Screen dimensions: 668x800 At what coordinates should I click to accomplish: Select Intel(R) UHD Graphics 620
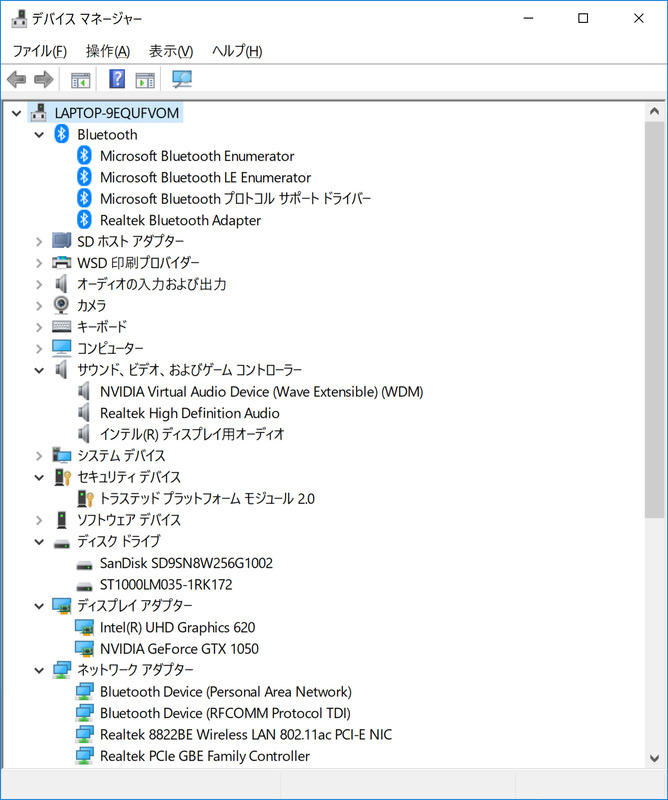(177, 627)
